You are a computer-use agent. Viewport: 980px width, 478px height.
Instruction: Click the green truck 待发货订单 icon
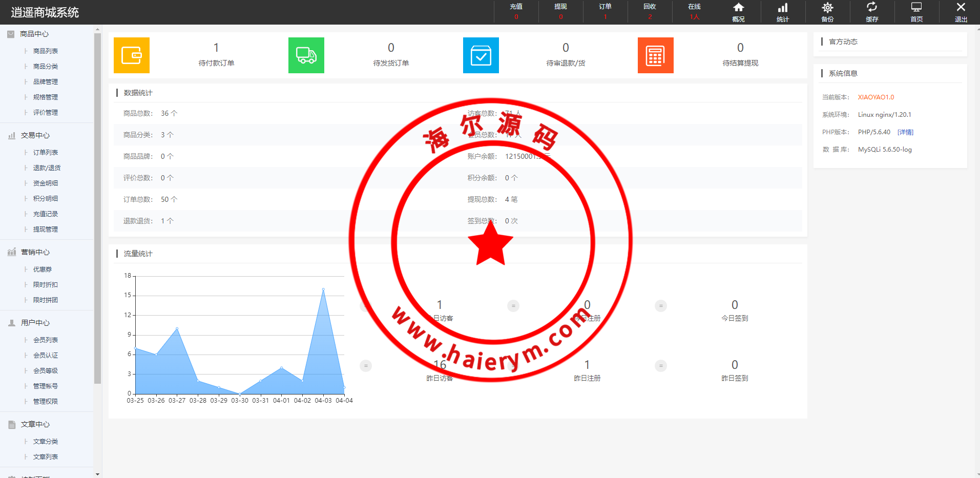pos(306,55)
